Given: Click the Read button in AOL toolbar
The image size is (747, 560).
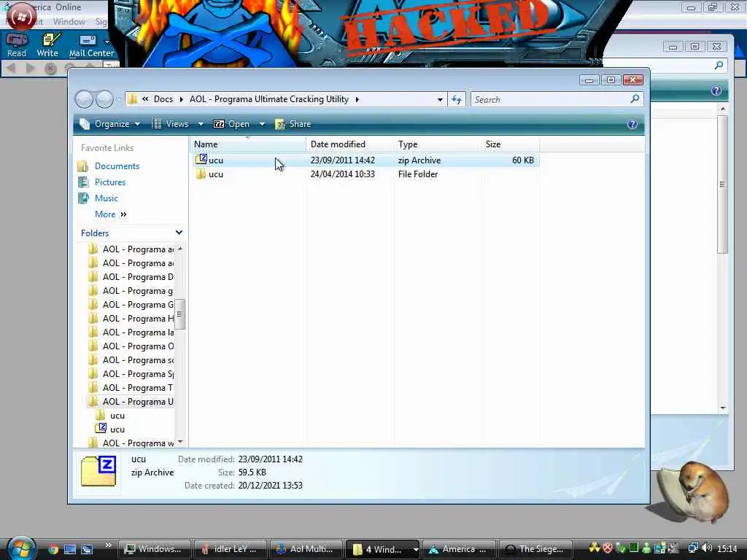Looking at the screenshot, I should [x=17, y=45].
